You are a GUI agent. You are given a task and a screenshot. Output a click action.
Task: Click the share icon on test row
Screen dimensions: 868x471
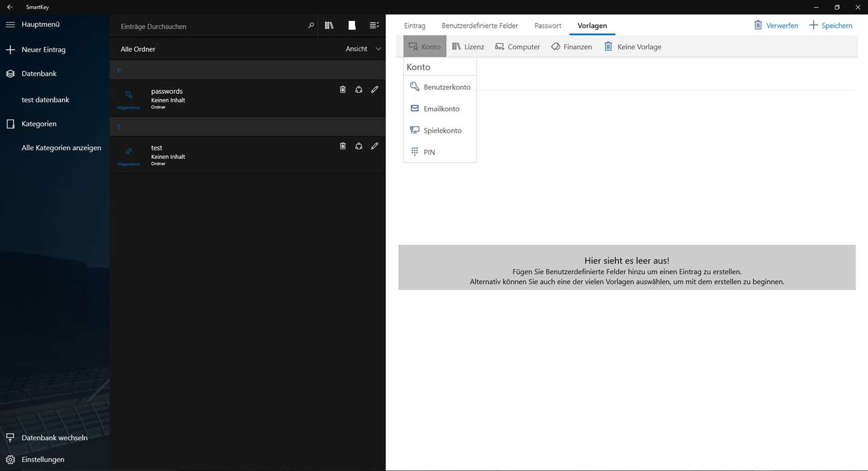click(x=359, y=146)
